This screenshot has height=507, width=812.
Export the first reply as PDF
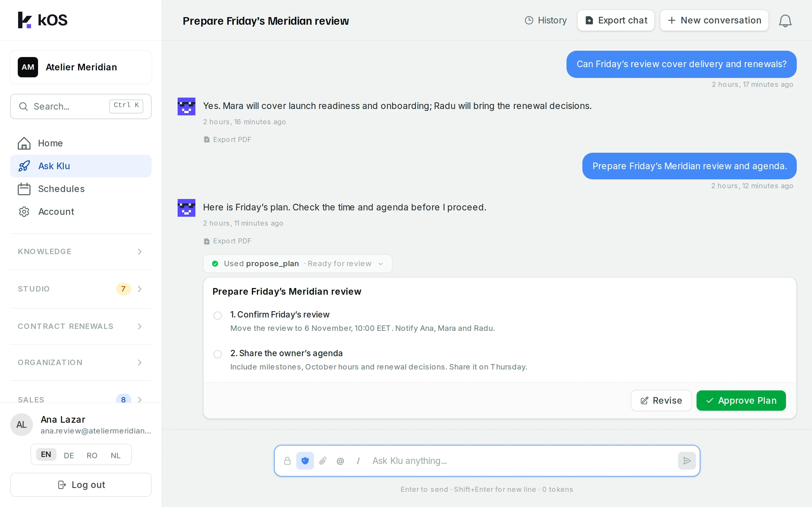click(227, 139)
